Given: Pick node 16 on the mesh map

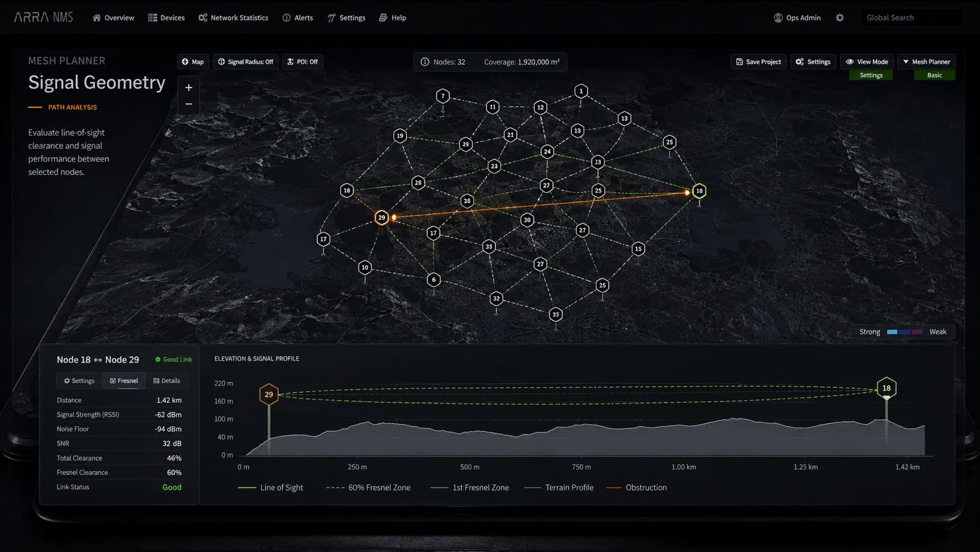Looking at the screenshot, I should pos(347,190).
